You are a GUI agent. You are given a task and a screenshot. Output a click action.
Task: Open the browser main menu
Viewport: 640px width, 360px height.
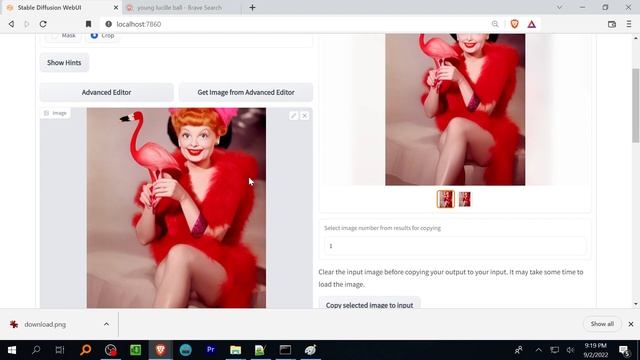tap(629, 24)
